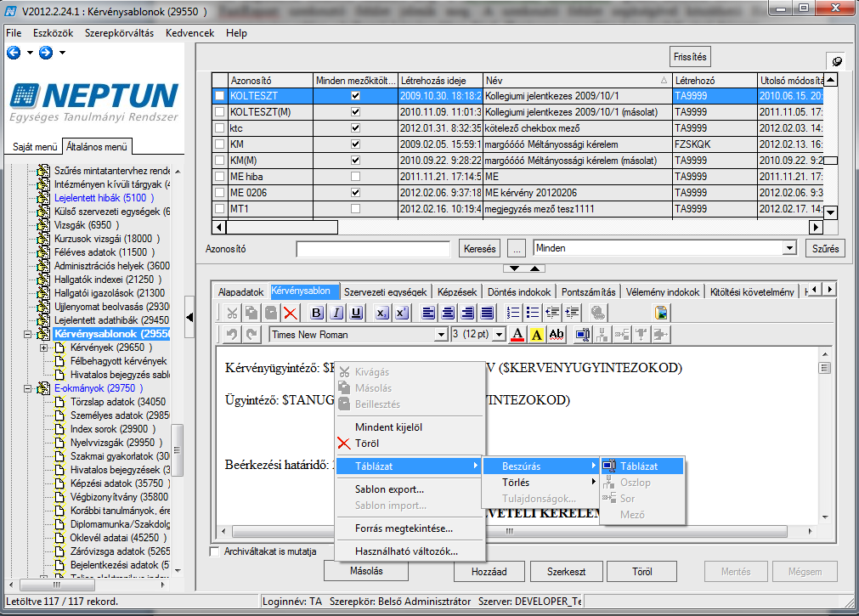Toggle italic formatting in editor toolbar
The image size is (859, 616).
(337, 313)
